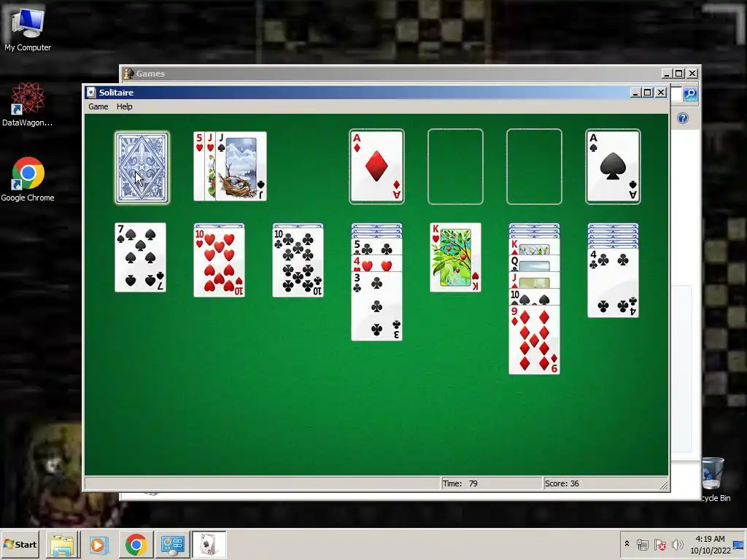Select the 10 of spades in sixth column
The height and width of the screenshot is (560, 747).
pos(534,297)
